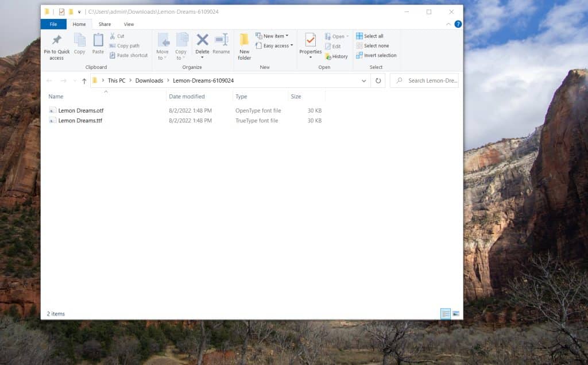Screen dimensions: 588x365
Task: Switch to Details view icon
Action: pos(446,313)
